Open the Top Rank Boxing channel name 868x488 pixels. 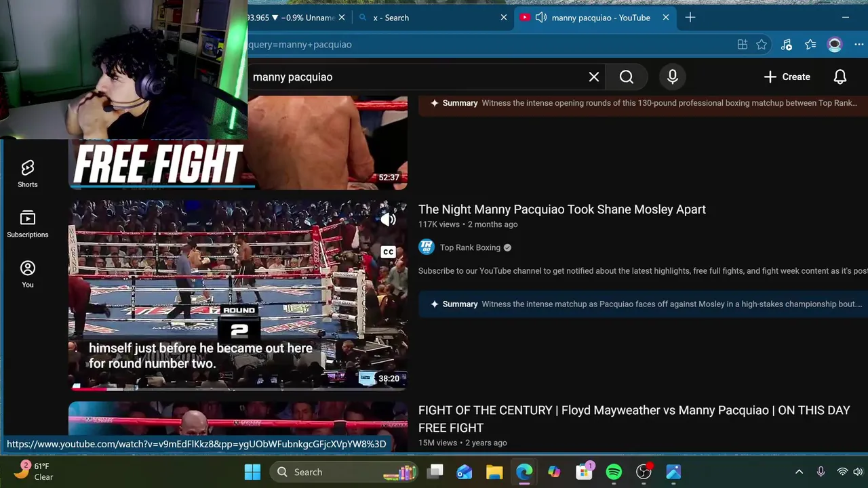470,247
